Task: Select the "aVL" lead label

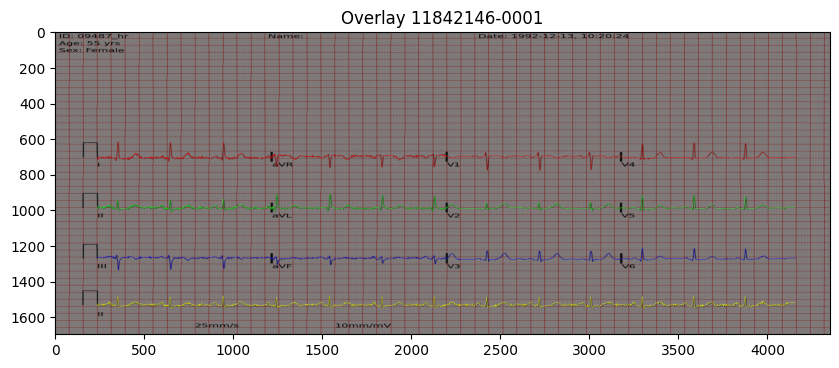Action: pos(282,216)
